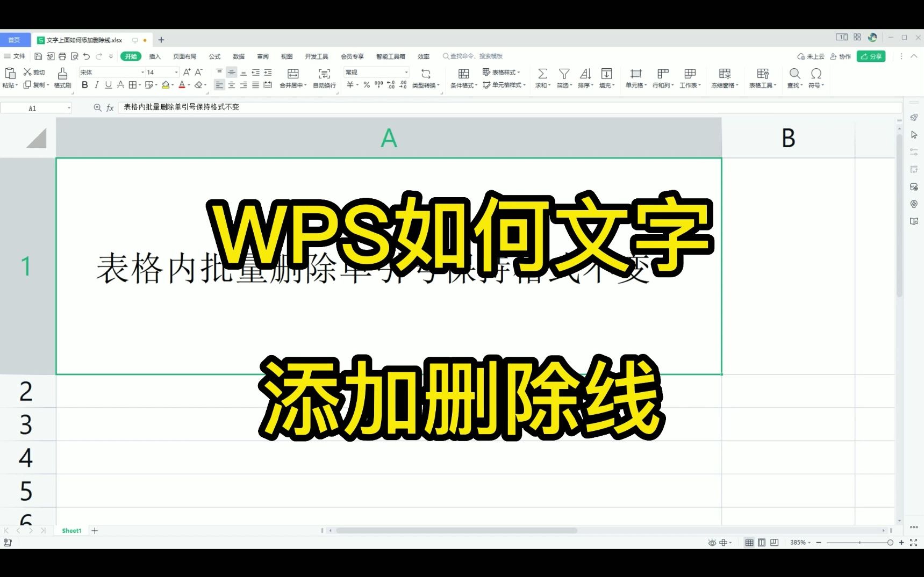Viewport: 924px width, 577px height.
Task: Click the percent style icon
Action: (x=367, y=85)
